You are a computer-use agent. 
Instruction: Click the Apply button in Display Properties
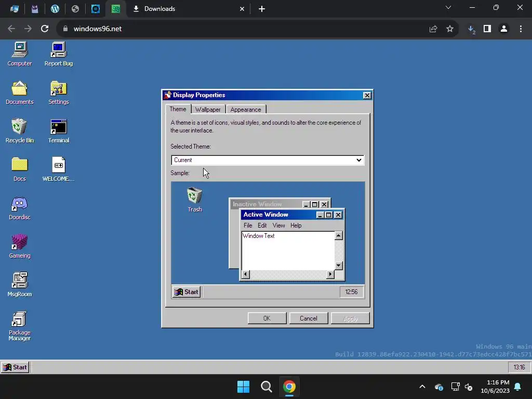tap(350, 318)
